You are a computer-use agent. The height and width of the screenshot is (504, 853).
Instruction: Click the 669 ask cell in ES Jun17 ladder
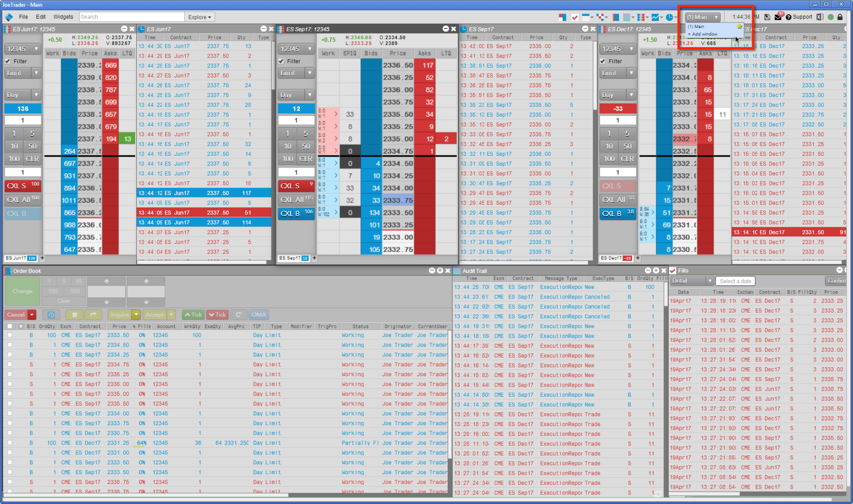point(111,65)
